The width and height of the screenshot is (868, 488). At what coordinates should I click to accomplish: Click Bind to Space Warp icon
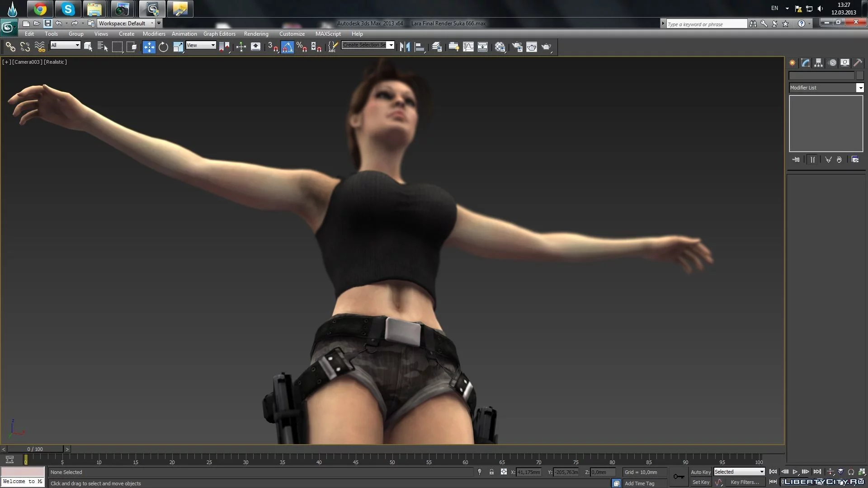pyautogui.click(x=40, y=47)
